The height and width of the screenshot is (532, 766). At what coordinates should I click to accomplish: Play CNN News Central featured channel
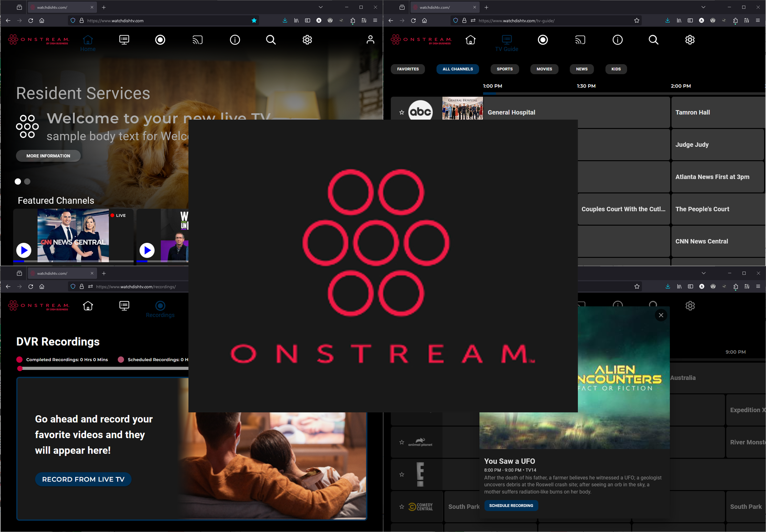[24, 250]
